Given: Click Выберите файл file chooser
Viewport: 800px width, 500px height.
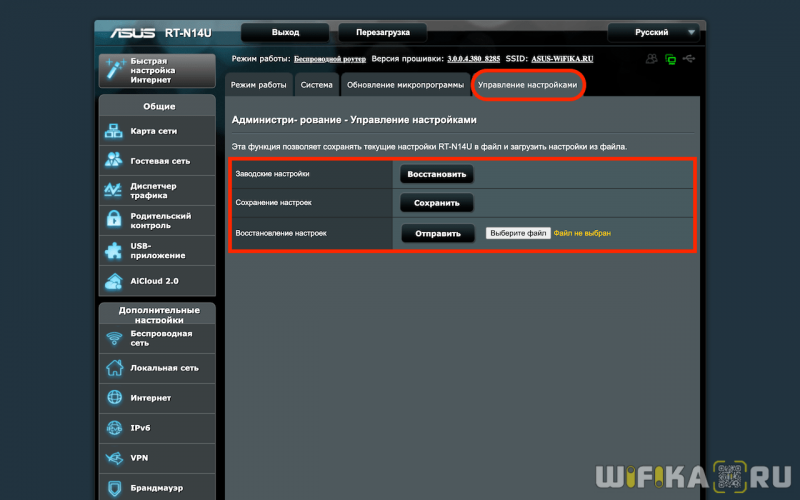Looking at the screenshot, I should click(518, 233).
